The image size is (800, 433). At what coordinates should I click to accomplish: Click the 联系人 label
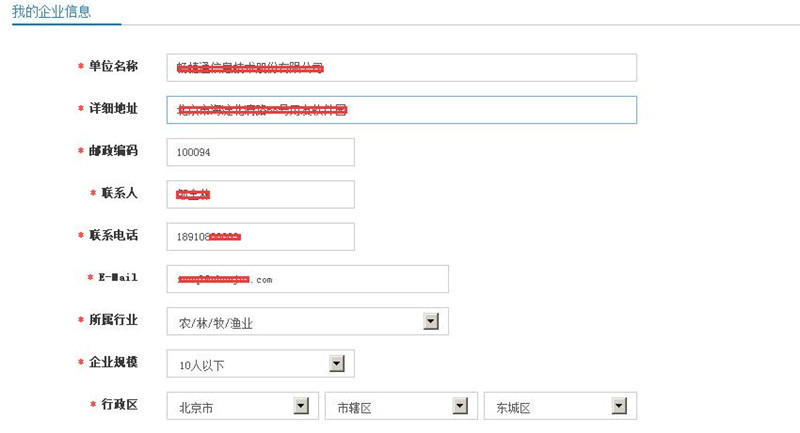tap(119, 193)
